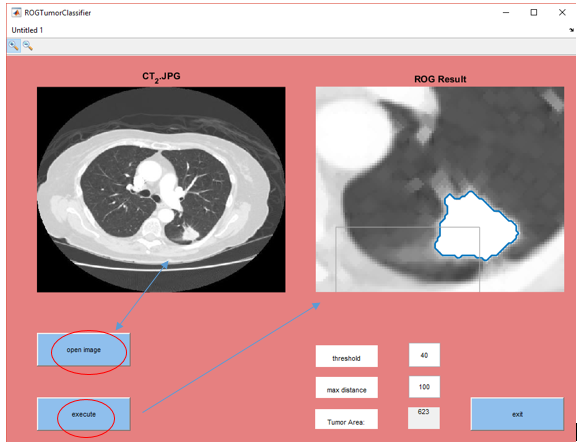Click the MATLAB icon in title bar
Viewport: 584px width, 447px height.
pos(16,13)
